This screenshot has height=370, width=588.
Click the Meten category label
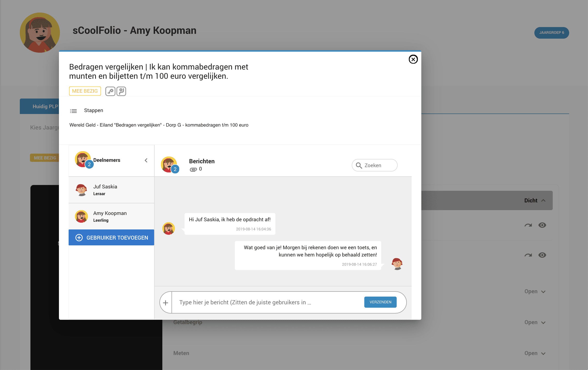(x=181, y=353)
